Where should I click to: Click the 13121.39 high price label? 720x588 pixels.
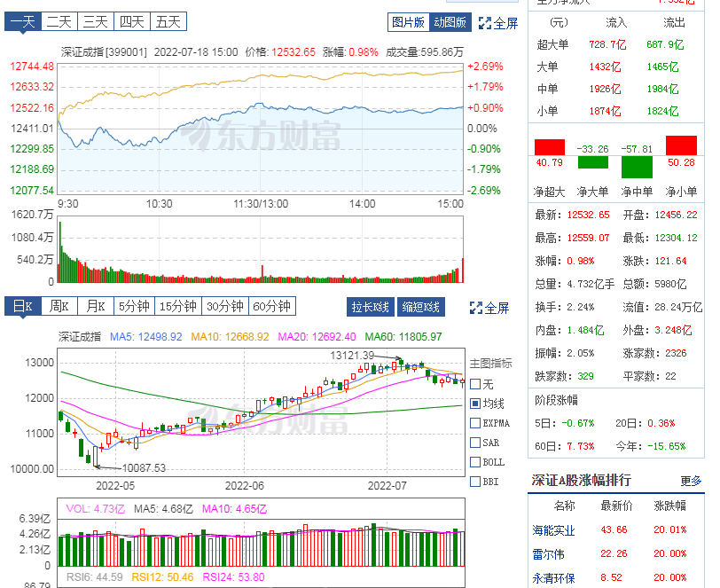click(352, 356)
